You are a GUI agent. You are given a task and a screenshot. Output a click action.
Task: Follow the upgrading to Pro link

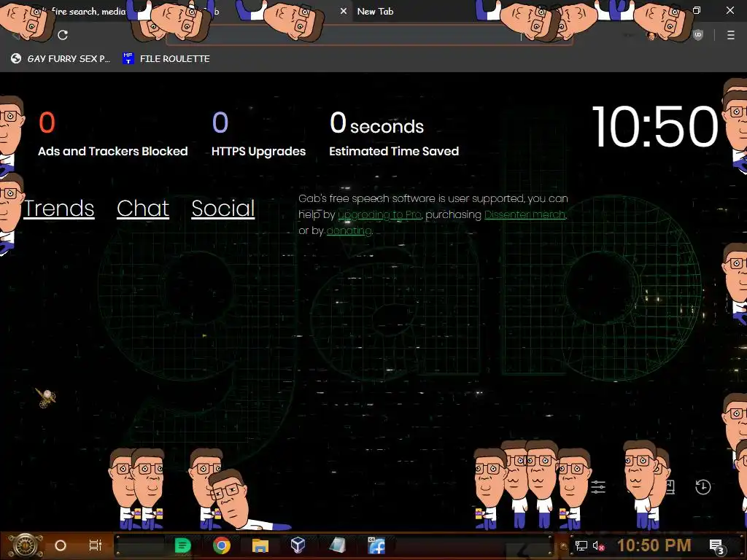(379, 215)
